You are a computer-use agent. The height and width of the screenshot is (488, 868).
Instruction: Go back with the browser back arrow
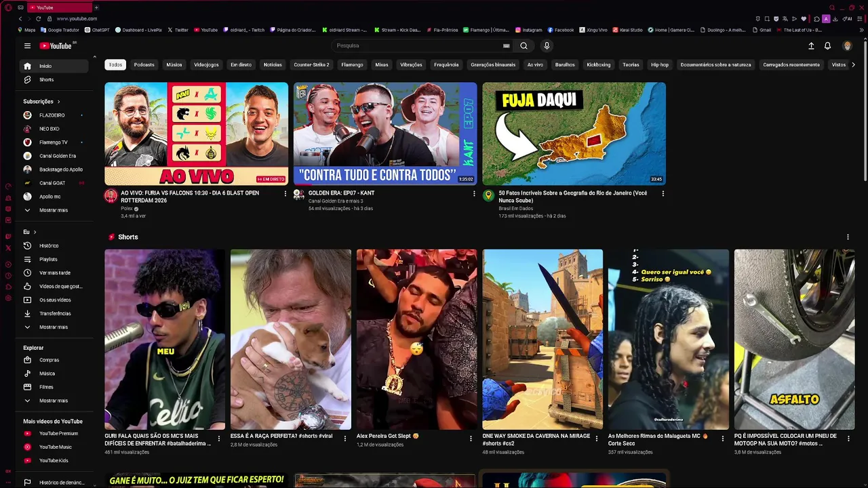click(20, 18)
